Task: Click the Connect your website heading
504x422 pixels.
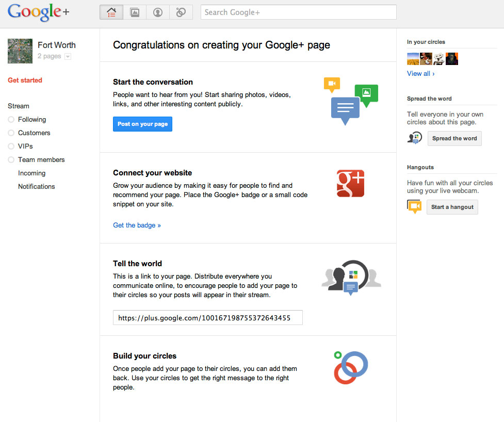Action: [x=153, y=173]
